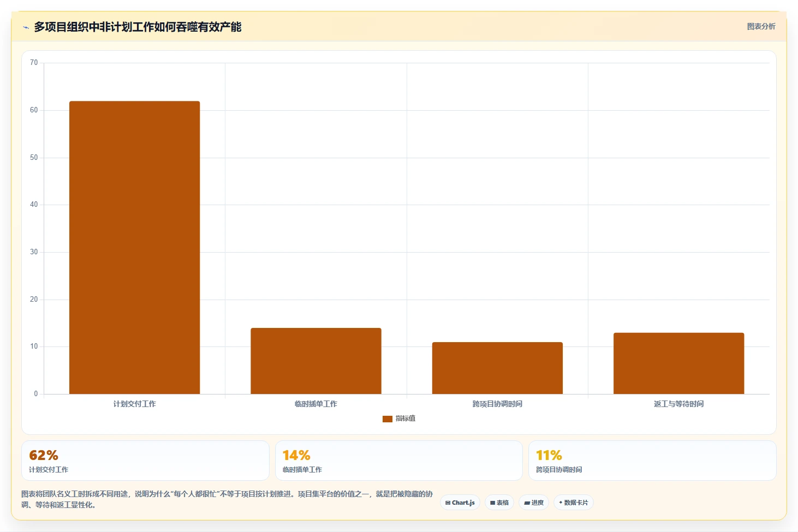Screen dimensions: 798x532
Task: Click the 临时插单工作 x-axis label
Action: [x=316, y=404]
